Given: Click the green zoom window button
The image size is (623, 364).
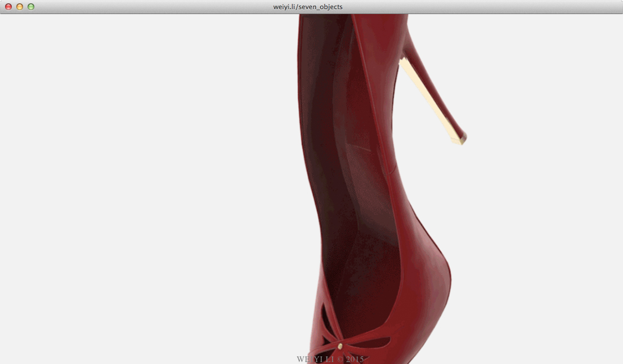Looking at the screenshot, I should tap(31, 7).
